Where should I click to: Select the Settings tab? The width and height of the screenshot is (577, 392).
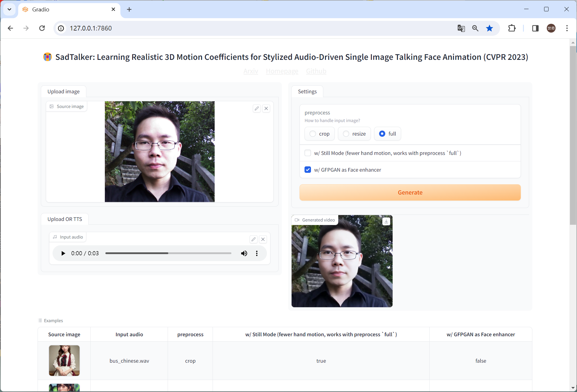(x=307, y=92)
